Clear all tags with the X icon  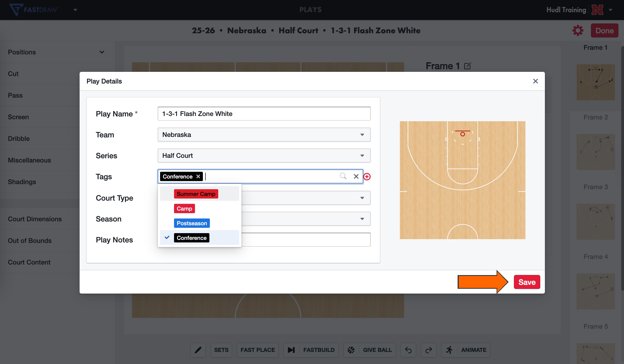[356, 176]
